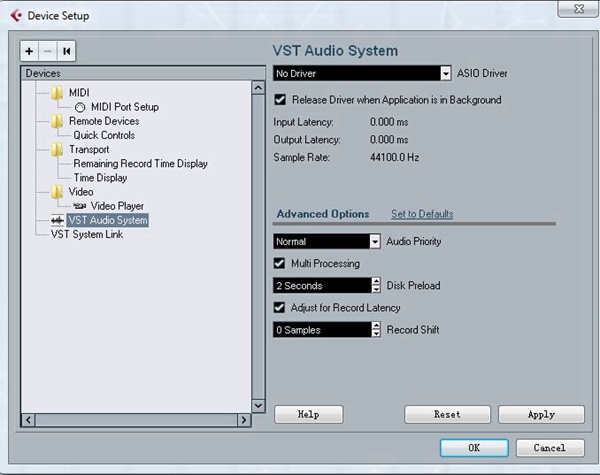
Task: Click the Video Player camera icon
Action: pyautogui.click(x=80, y=206)
